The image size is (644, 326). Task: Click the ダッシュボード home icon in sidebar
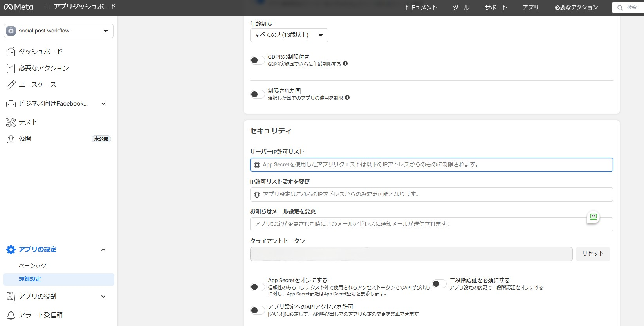11,52
